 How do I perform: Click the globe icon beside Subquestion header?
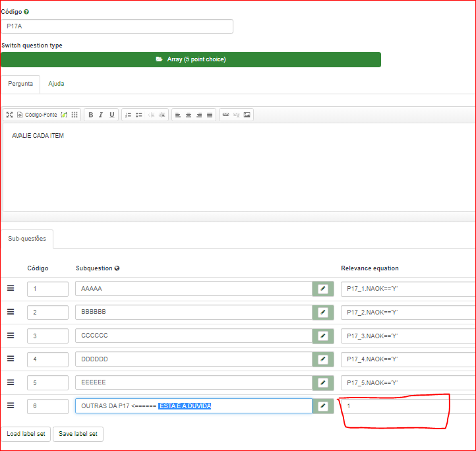(x=117, y=268)
